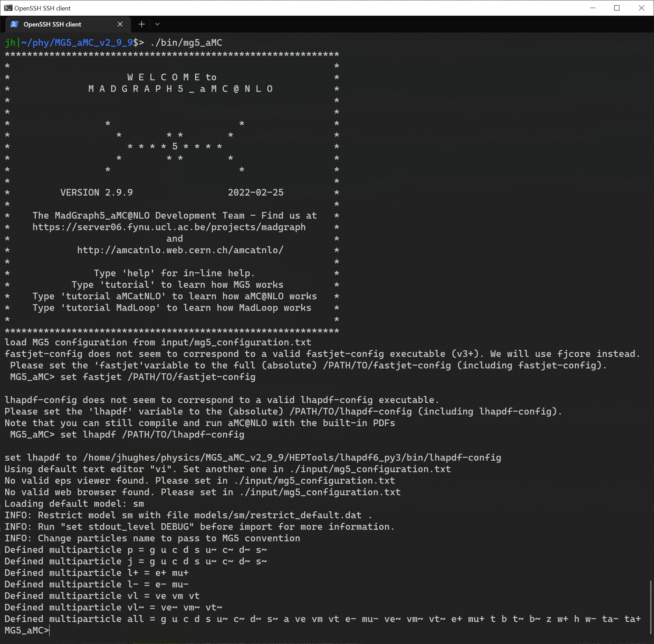Select the OpenSSH SSH client tab

(68, 24)
